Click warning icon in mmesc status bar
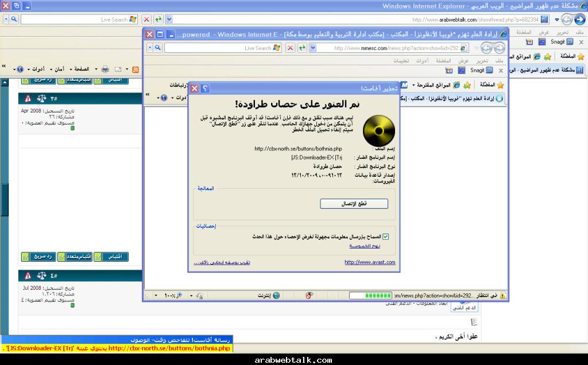The height and width of the screenshot is (365, 588). tap(502, 296)
